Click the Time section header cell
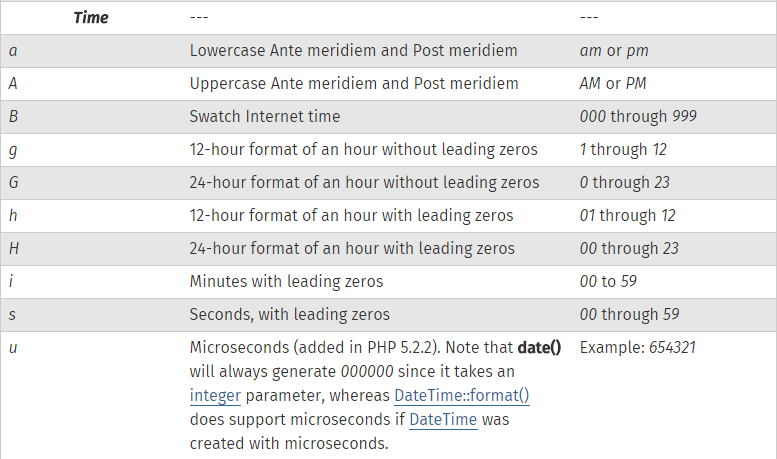Image resolution: width=777 pixels, height=459 pixels. tap(91, 18)
